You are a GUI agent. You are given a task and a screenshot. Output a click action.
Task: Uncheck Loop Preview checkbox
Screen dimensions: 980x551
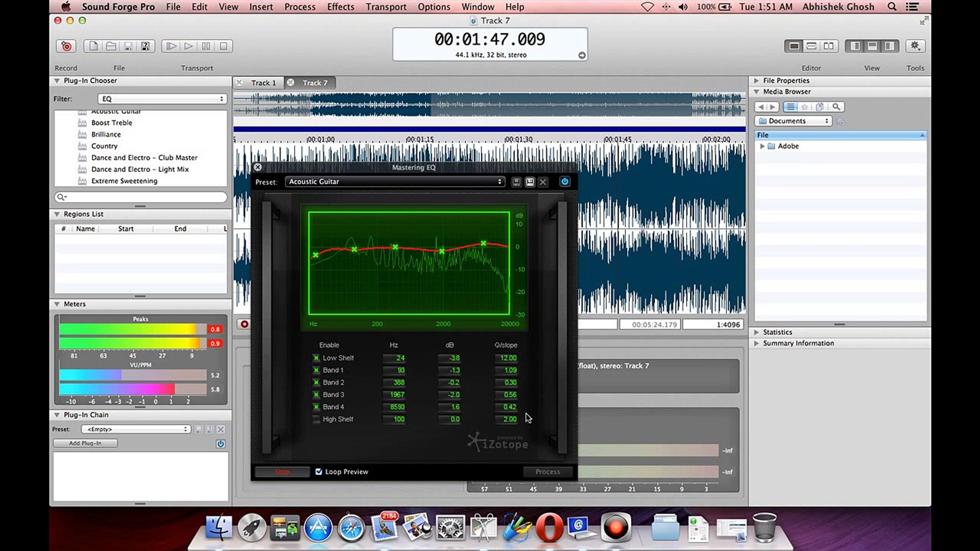click(x=318, y=472)
